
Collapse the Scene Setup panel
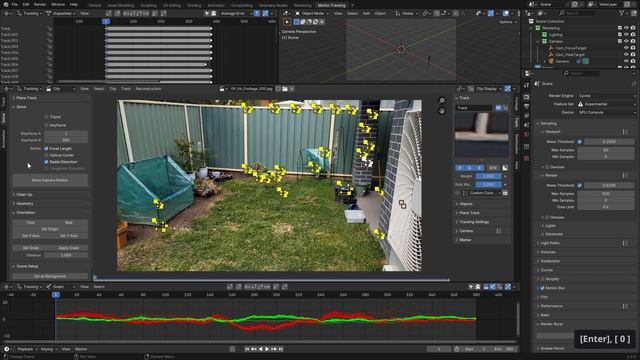(27, 266)
